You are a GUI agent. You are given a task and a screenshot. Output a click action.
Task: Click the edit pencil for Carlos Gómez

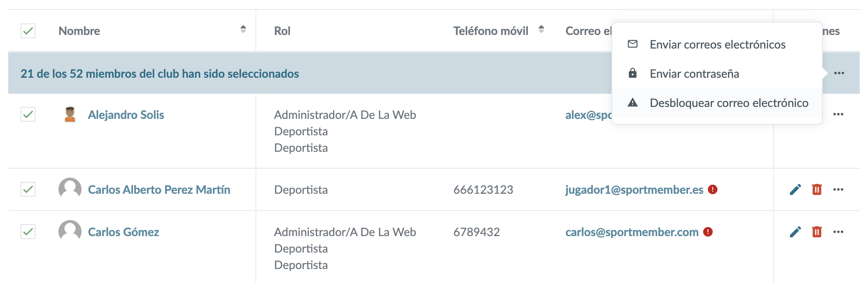pyautogui.click(x=795, y=232)
